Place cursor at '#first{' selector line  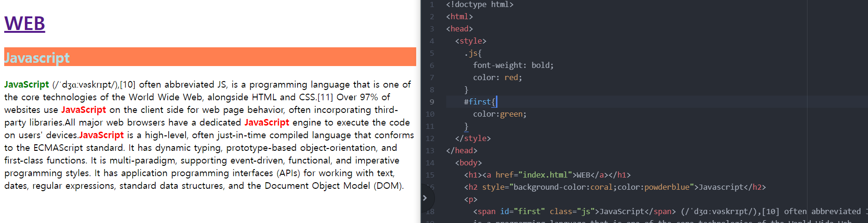click(x=479, y=102)
